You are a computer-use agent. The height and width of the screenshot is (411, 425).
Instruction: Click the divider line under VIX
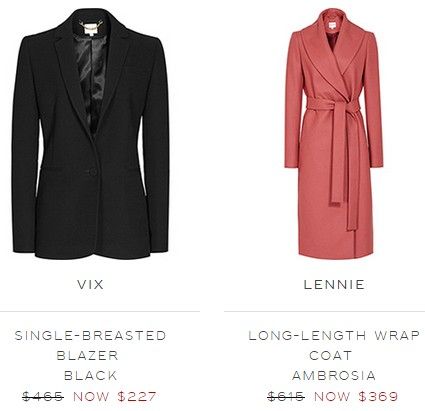tap(100, 312)
